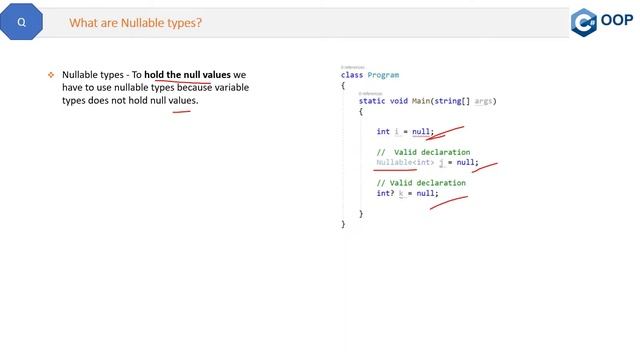Click the code line 'class Program'
This screenshot has height=360, width=640.
(x=370, y=75)
